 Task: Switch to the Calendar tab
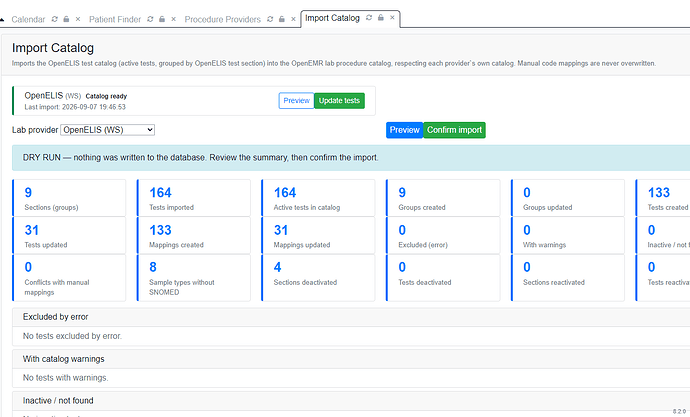(x=28, y=19)
